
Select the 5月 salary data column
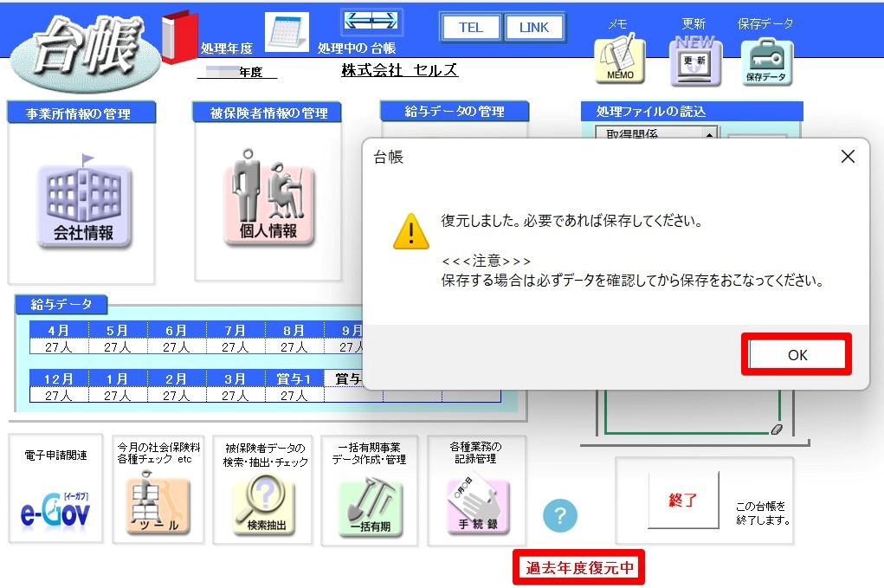click(117, 330)
